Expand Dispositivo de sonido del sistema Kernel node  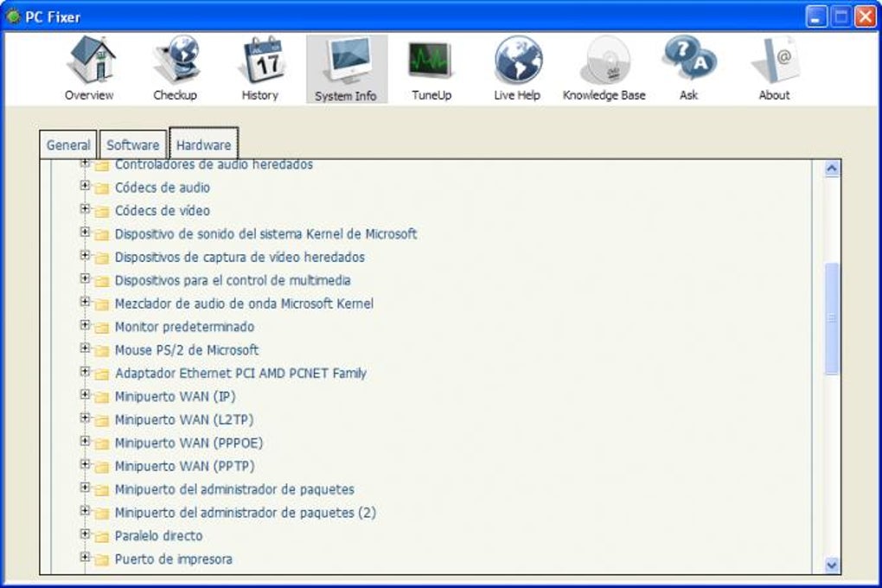[85, 232]
